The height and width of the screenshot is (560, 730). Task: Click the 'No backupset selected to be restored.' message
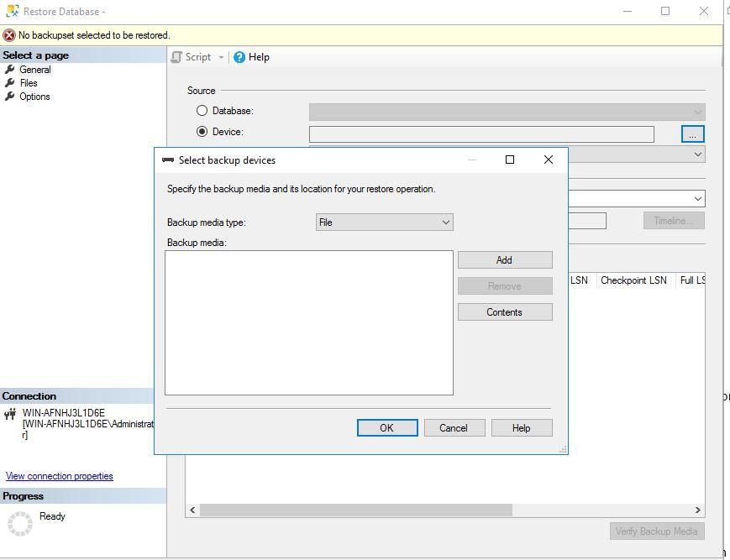95,35
